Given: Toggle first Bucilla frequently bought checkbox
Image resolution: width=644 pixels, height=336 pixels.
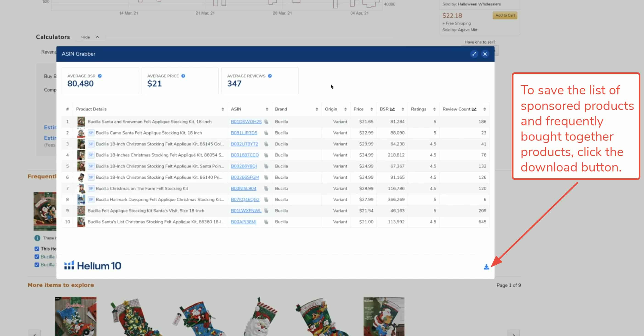Looking at the screenshot, I should (37, 257).
